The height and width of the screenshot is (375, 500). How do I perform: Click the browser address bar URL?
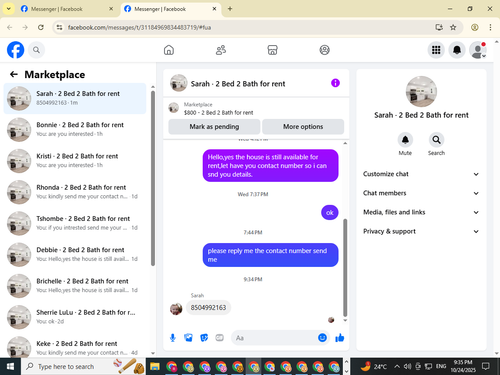(139, 27)
